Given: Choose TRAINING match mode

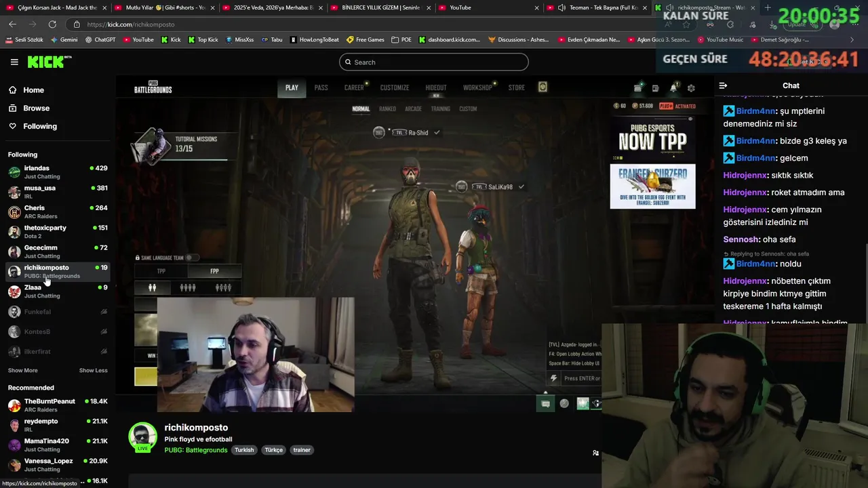Looking at the screenshot, I should [x=440, y=108].
